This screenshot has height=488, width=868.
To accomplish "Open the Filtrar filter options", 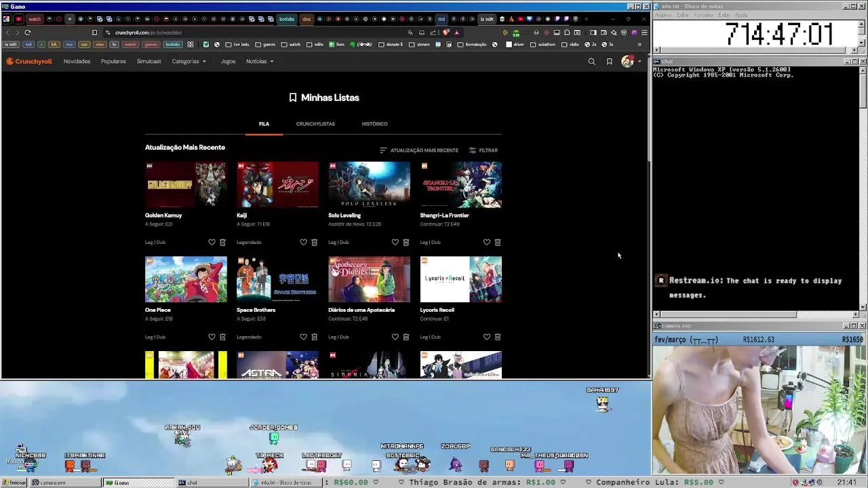I will [x=484, y=150].
